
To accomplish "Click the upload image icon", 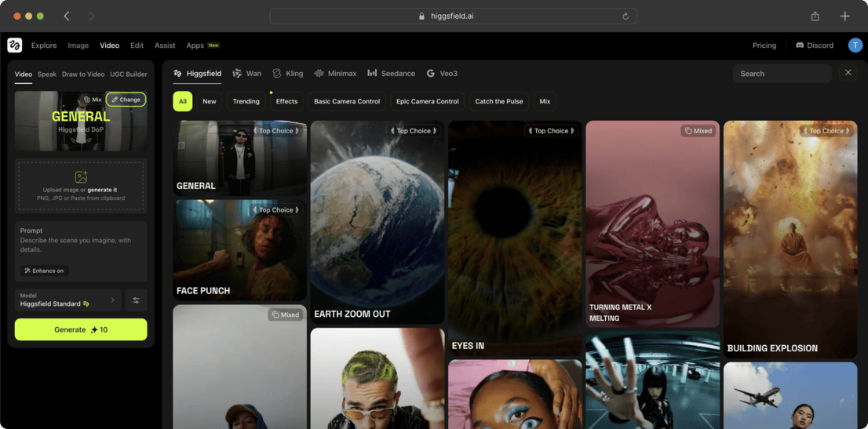I will [80, 177].
